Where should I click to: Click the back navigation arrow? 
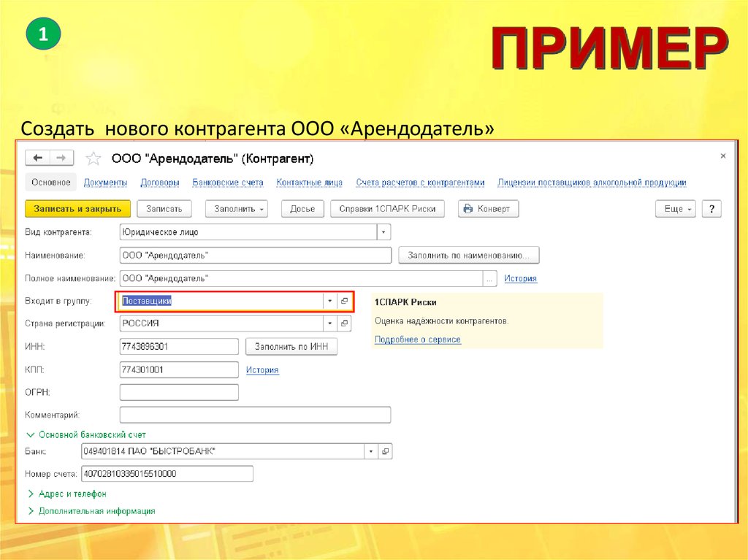37,158
